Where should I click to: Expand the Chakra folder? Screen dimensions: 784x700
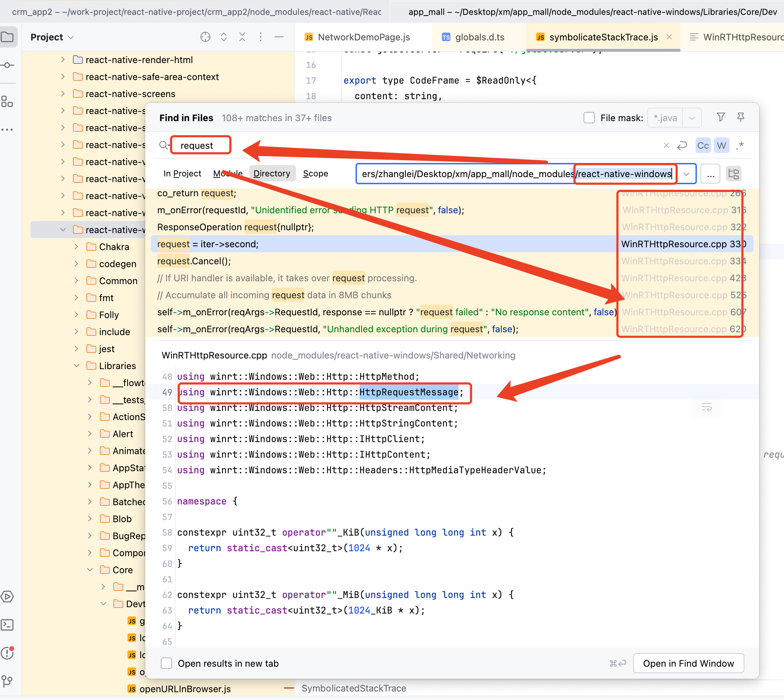pos(76,247)
